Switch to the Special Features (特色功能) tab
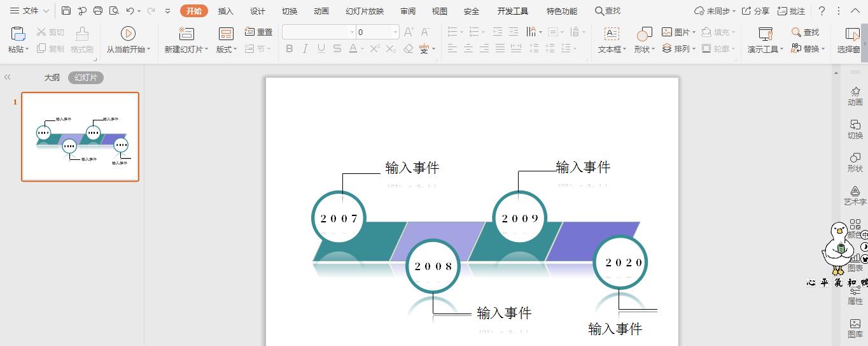Viewport: 868px width, 346px height. coord(562,11)
